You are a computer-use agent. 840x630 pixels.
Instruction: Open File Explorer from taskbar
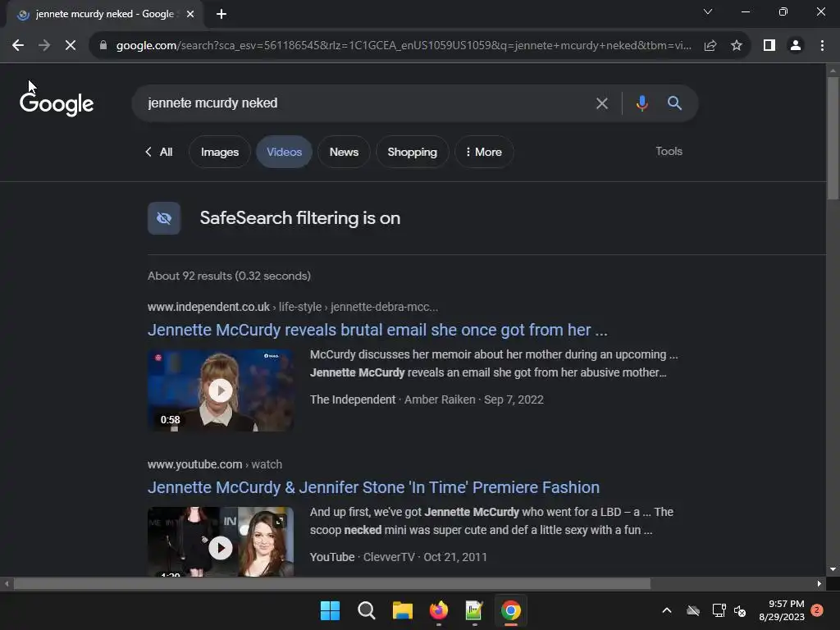[402, 610]
